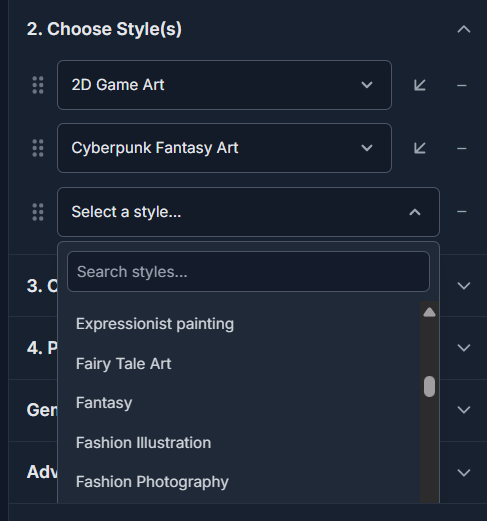Expand section 3 using its chevron
487x521 pixels.
pos(464,286)
